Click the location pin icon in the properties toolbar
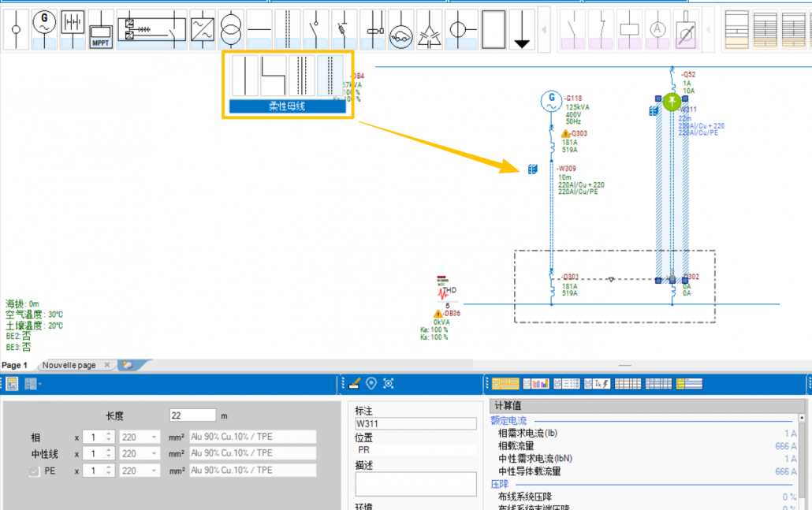The height and width of the screenshot is (510, 812). coord(371,384)
